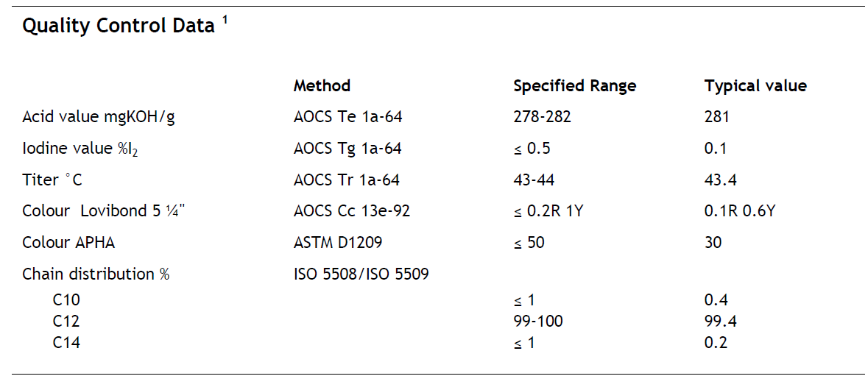Select the "AOCS Tg 1a-64" method cell
The width and height of the screenshot is (868, 376).
[x=347, y=149]
